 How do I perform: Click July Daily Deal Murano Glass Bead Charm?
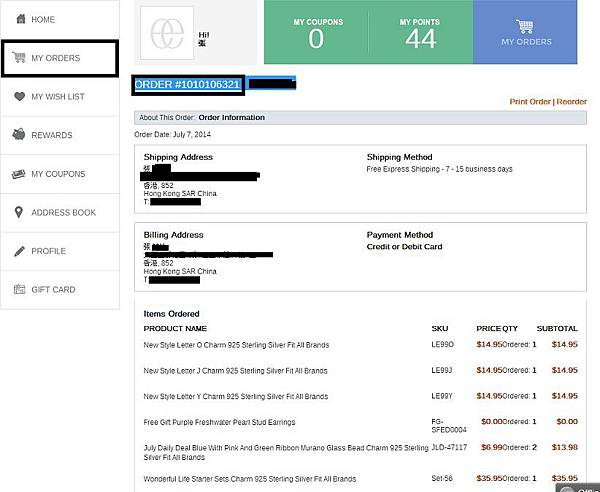pyautogui.click(x=286, y=453)
